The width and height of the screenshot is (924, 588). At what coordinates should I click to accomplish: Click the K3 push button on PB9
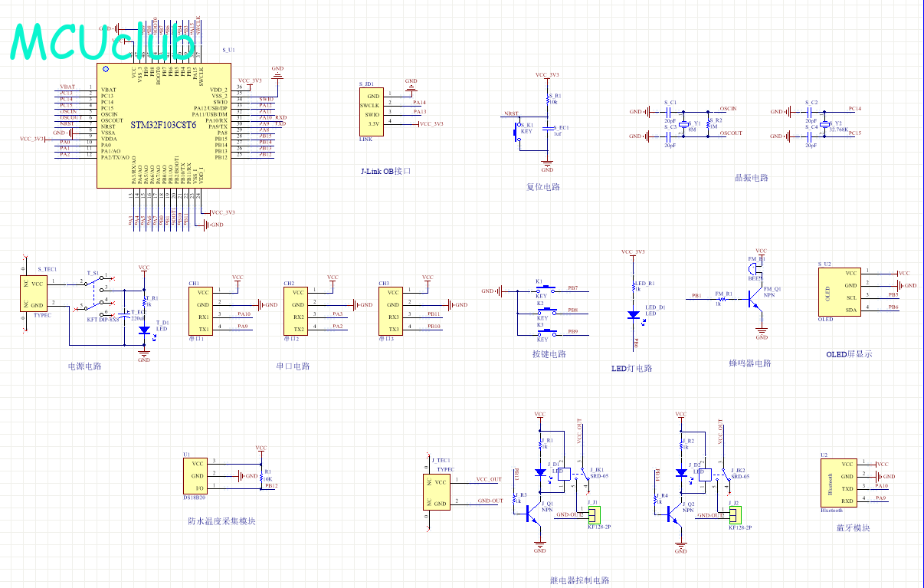(x=546, y=335)
